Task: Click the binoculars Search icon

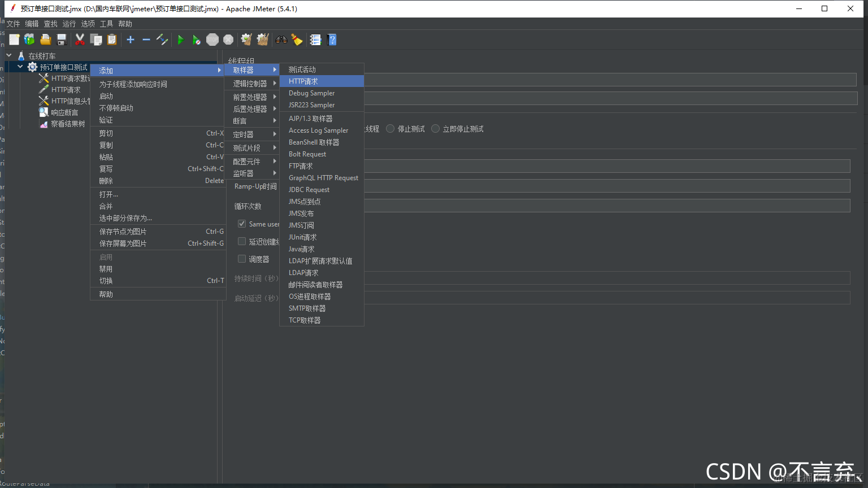Action: click(281, 40)
